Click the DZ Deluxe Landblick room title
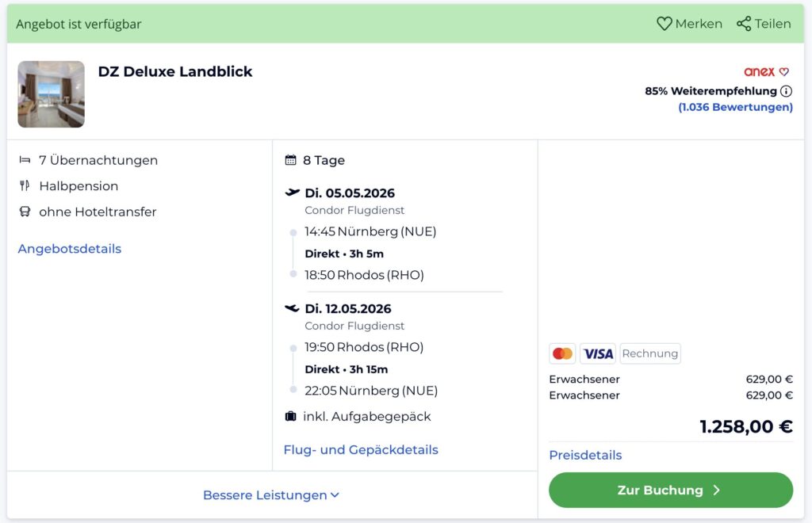The width and height of the screenshot is (812, 523). point(175,71)
